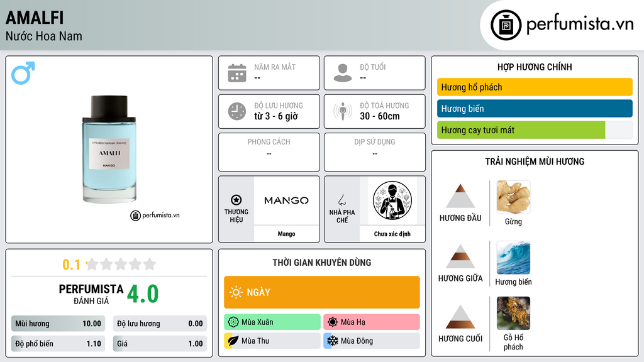Viewport: 644px width, 362px height.
Task: Click the perfumista.vn logo bottle icon
Action: [x=506, y=25]
